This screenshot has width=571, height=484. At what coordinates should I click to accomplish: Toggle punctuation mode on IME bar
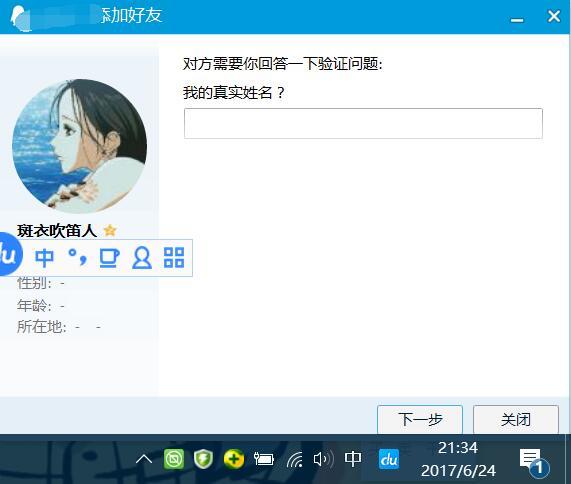78,257
